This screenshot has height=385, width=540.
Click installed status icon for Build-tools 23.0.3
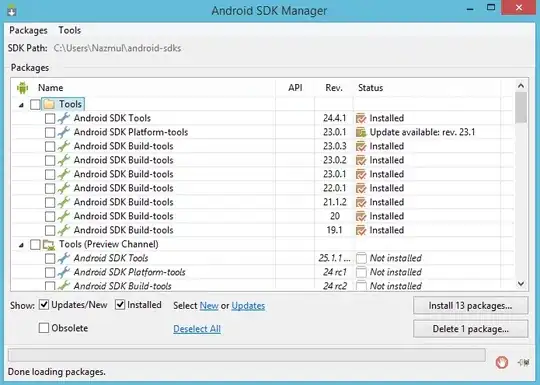[x=361, y=146]
